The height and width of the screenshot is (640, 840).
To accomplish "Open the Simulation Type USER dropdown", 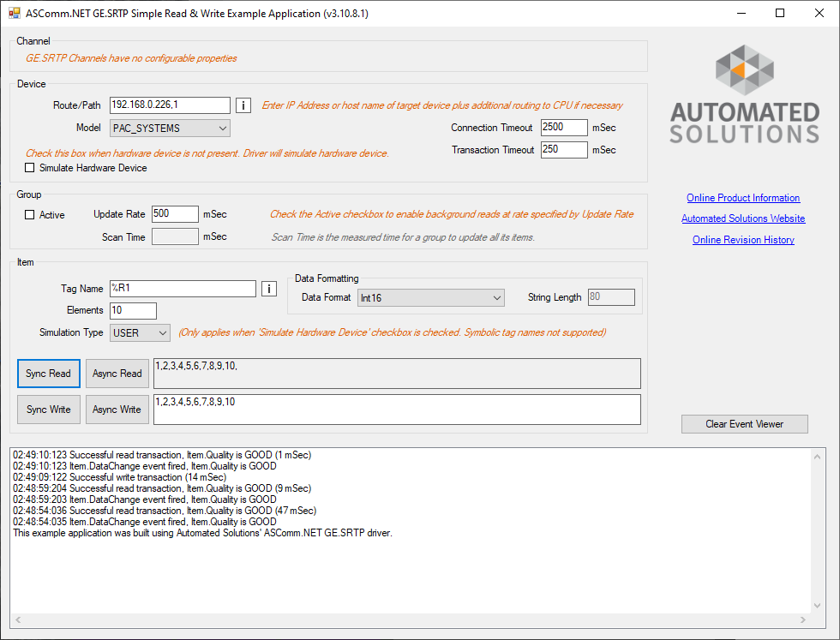I will (140, 332).
